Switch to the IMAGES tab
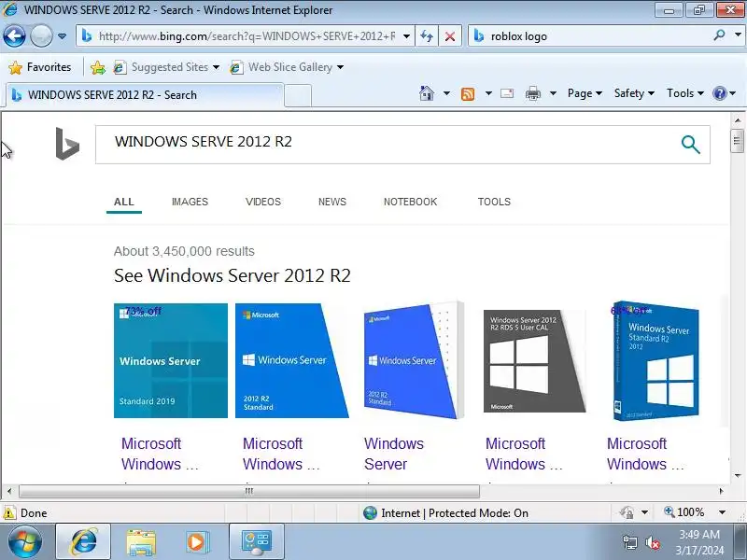Image resolution: width=747 pixels, height=560 pixels. [190, 202]
